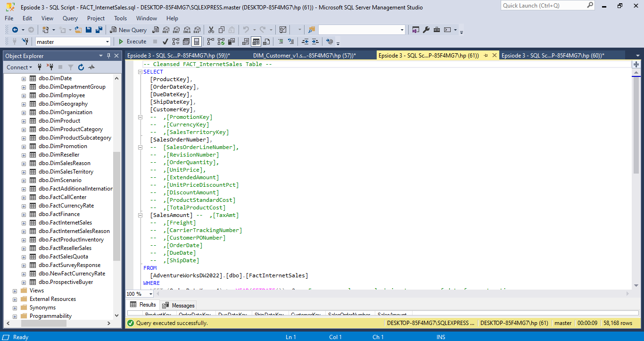The height and width of the screenshot is (341, 644).
Task: Click Object Explorer vertical scrollbar thumb
Action: pos(116,206)
